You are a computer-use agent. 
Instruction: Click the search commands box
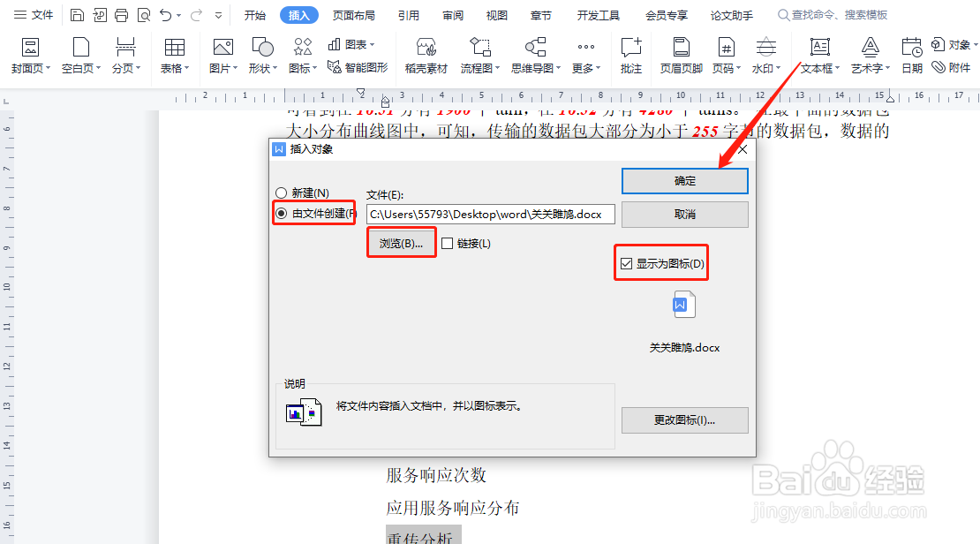click(833, 14)
